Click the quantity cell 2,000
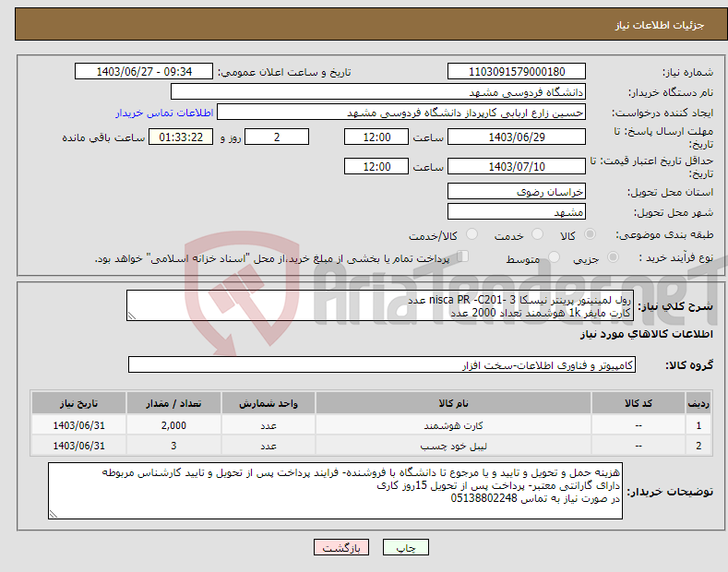Screen dimensions: 728x572 tap(173, 425)
